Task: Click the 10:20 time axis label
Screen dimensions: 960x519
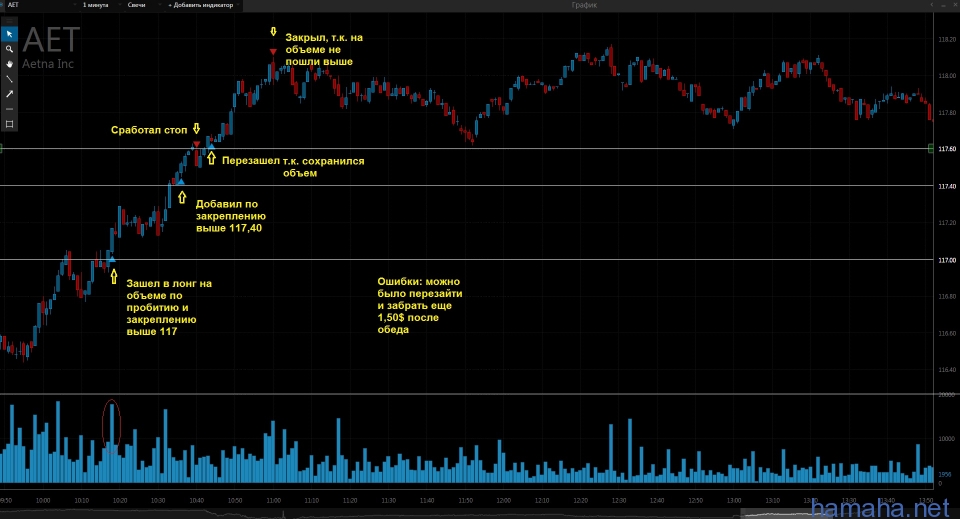Action: (120, 501)
